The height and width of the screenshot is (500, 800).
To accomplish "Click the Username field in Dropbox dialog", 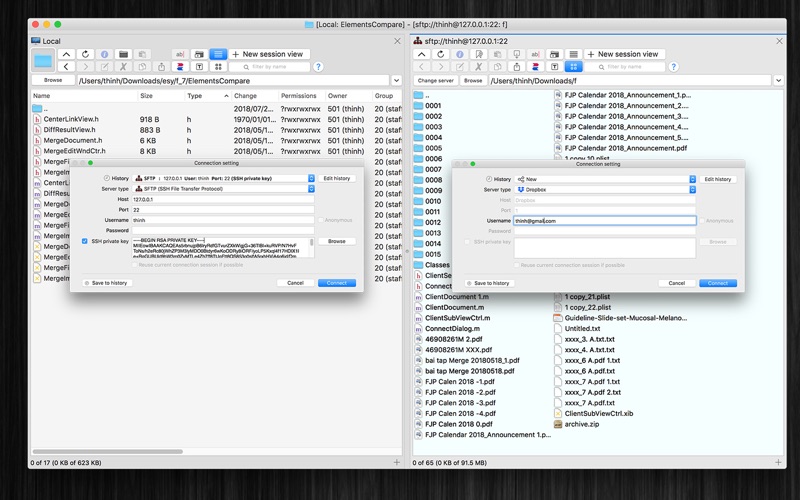I will click(605, 220).
